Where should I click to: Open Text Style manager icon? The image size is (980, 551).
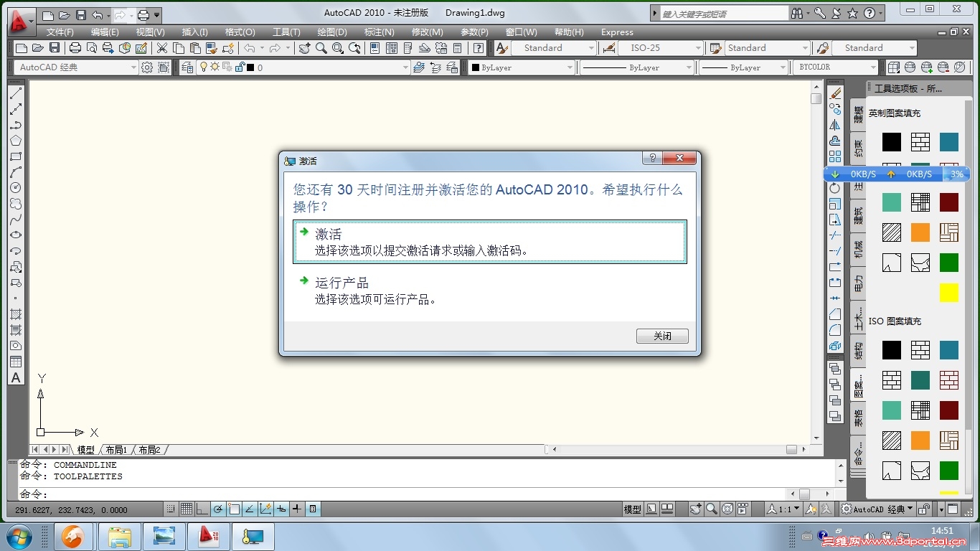[x=502, y=48]
